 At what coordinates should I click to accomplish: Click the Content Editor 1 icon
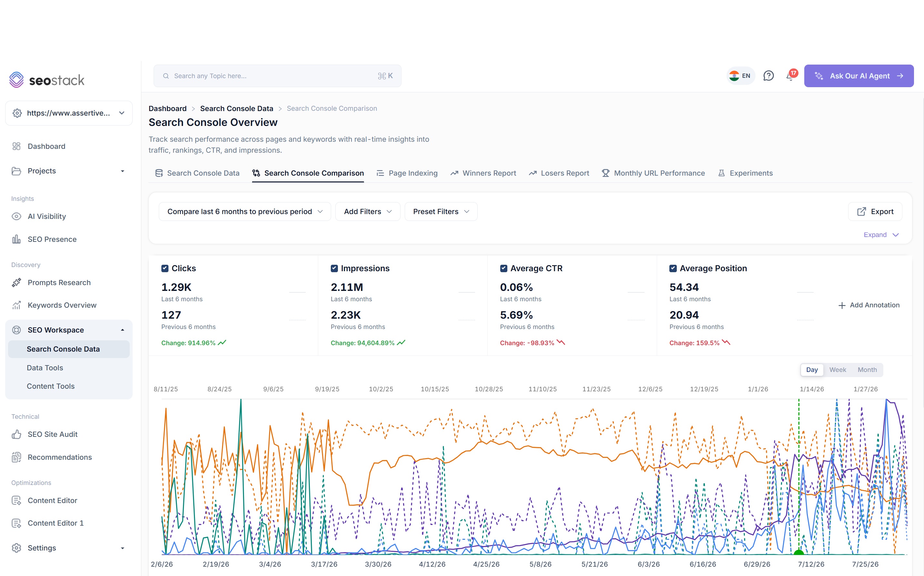(x=16, y=523)
